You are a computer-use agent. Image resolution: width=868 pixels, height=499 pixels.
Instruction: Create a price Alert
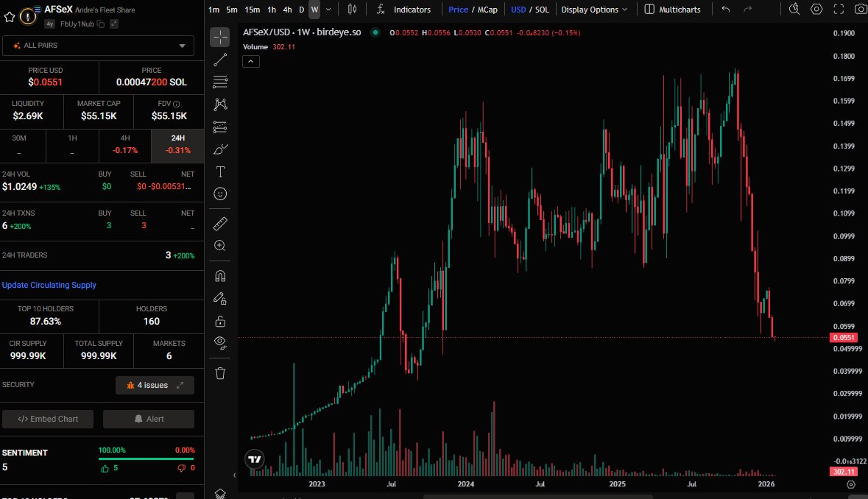[x=149, y=419]
